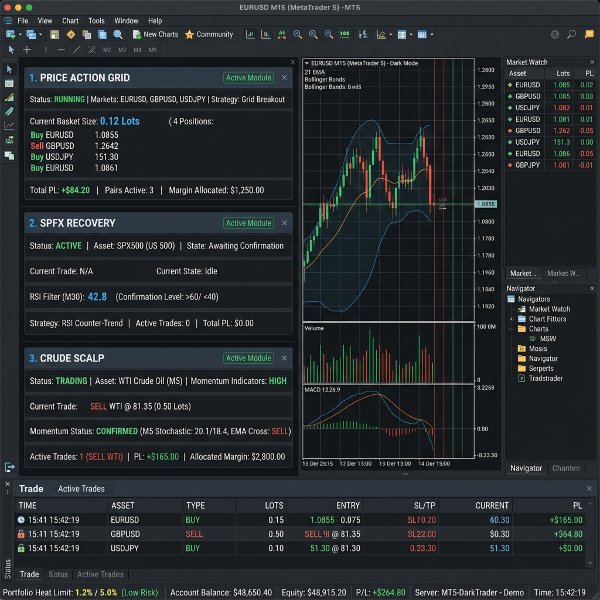Select the Market W... tab
The image size is (600, 600).
coord(564,273)
